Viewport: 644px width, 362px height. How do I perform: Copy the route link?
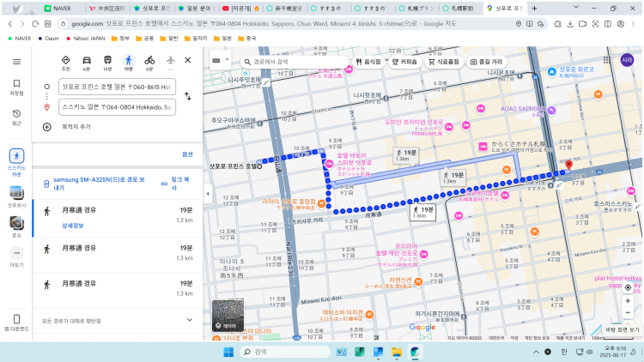pyautogui.click(x=176, y=184)
